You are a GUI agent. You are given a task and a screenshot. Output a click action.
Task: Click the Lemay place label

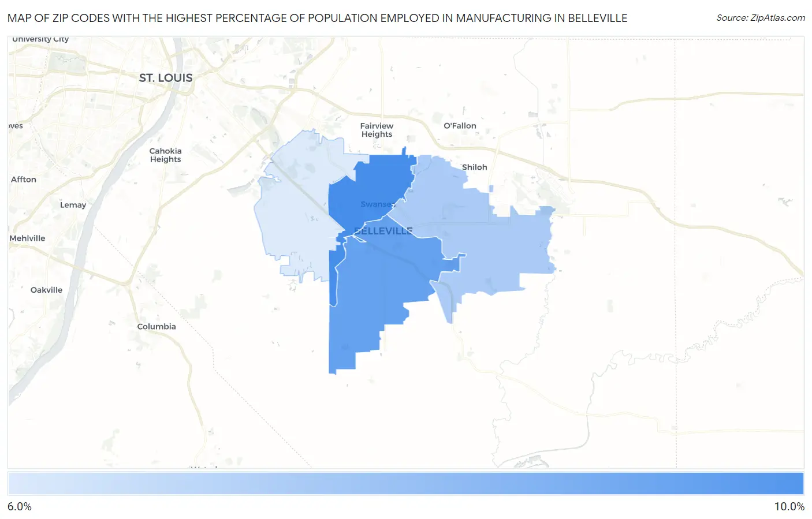click(x=73, y=205)
